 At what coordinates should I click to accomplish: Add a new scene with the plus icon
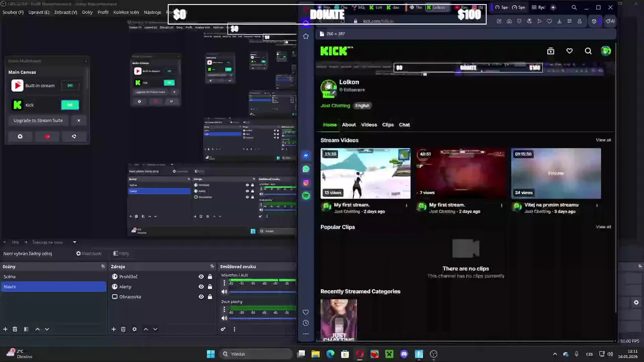click(6, 329)
